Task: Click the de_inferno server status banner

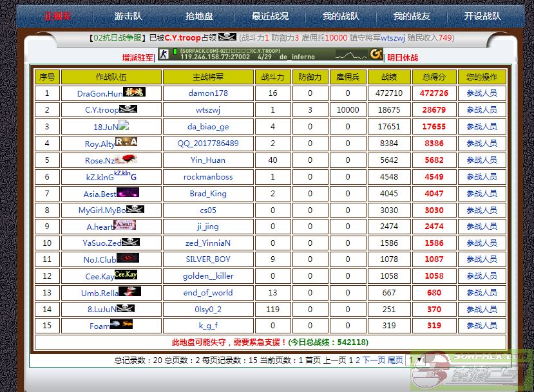Action: 271,55
